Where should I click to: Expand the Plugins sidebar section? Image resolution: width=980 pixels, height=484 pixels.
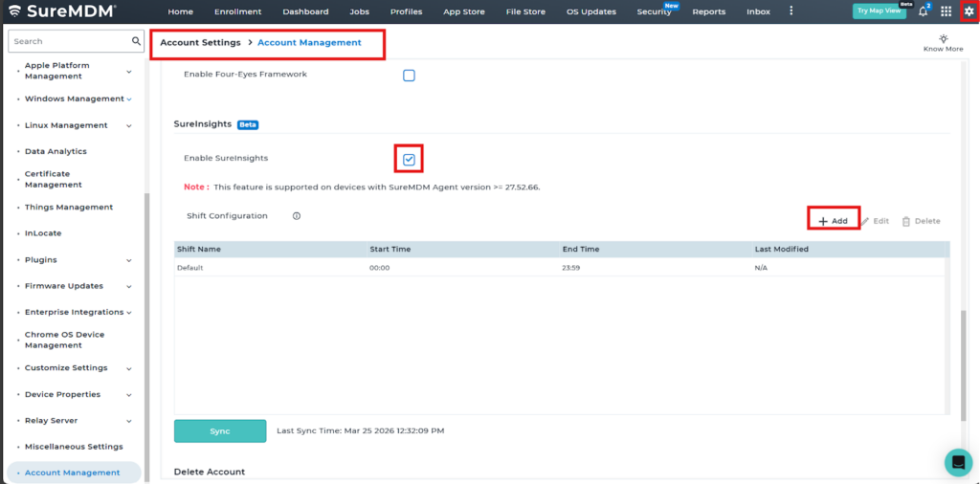click(129, 260)
